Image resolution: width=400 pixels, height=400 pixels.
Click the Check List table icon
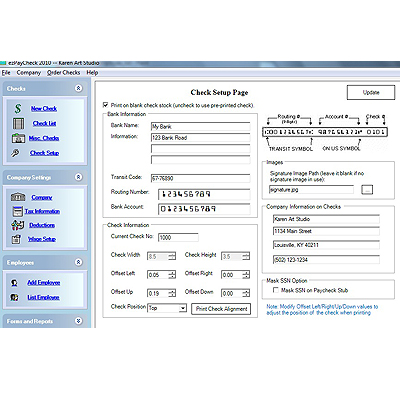coord(18,124)
